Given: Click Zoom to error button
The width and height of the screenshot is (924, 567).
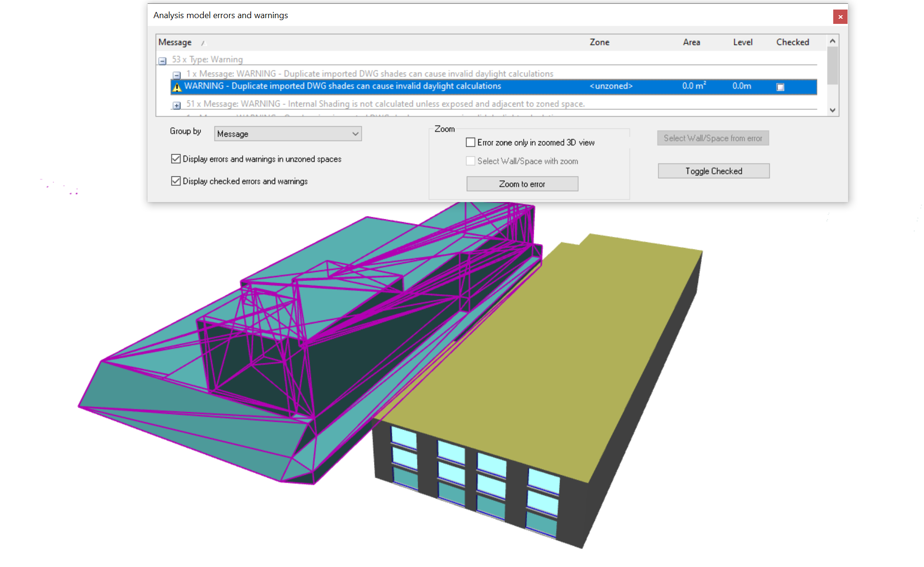Looking at the screenshot, I should [522, 184].
